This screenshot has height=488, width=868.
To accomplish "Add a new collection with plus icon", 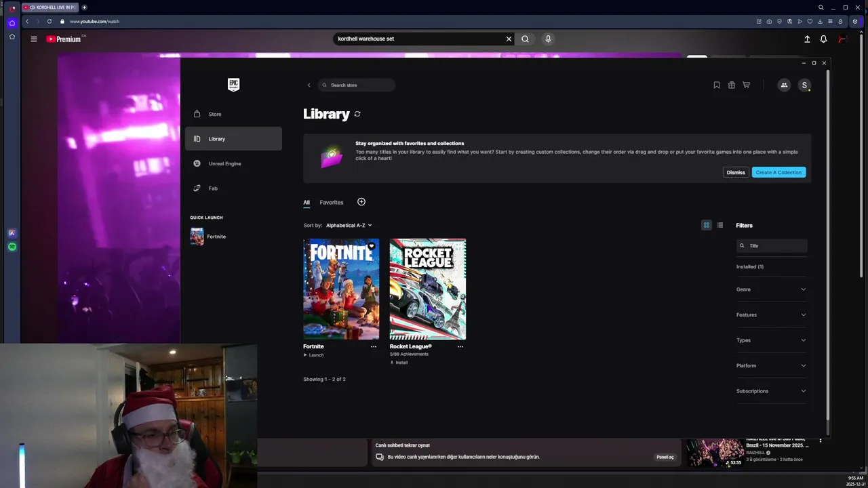I will [361, 202].
